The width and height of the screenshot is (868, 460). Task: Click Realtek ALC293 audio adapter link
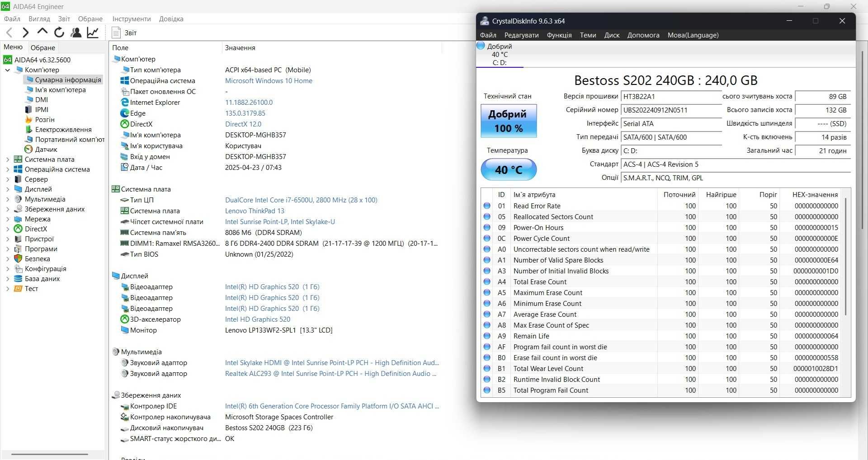tap(330, 374)
